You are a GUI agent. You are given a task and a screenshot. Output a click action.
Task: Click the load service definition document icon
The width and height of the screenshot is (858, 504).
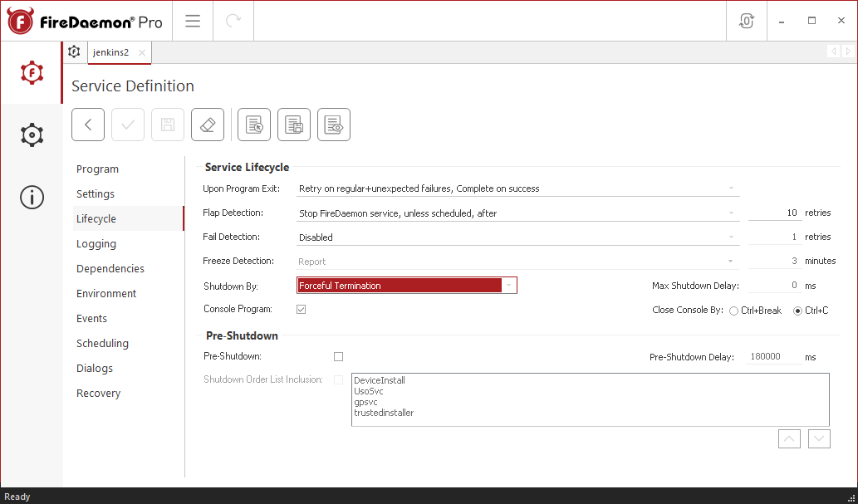[254, 125]
